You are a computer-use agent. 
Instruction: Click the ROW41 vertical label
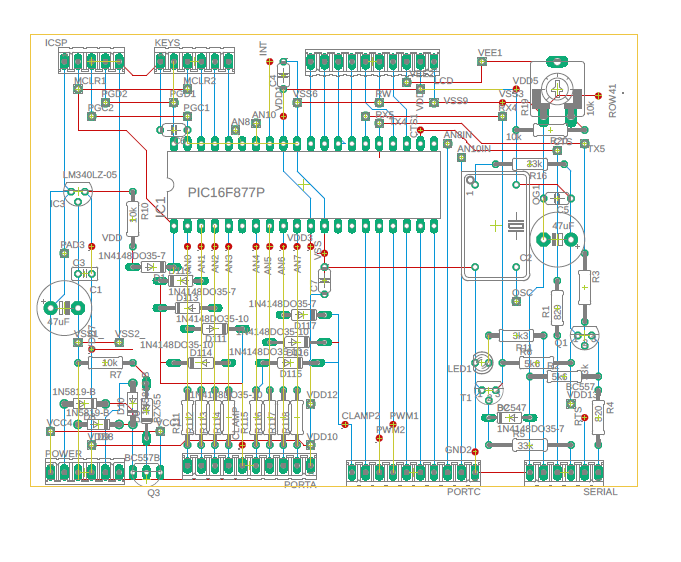(x=612, y=101)
